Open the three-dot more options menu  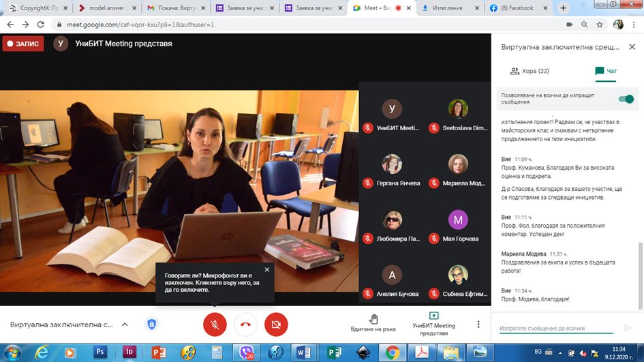(x=478, y=325)
